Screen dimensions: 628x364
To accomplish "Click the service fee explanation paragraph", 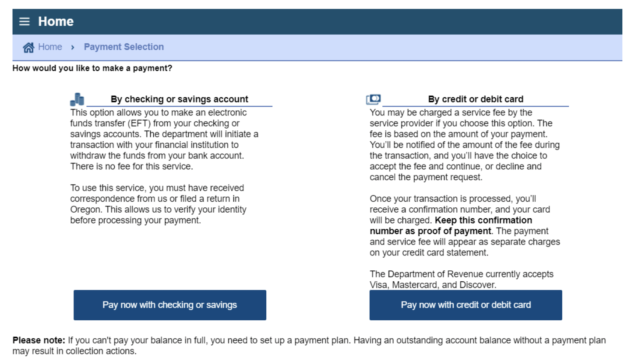I will (x=465, y=145).
